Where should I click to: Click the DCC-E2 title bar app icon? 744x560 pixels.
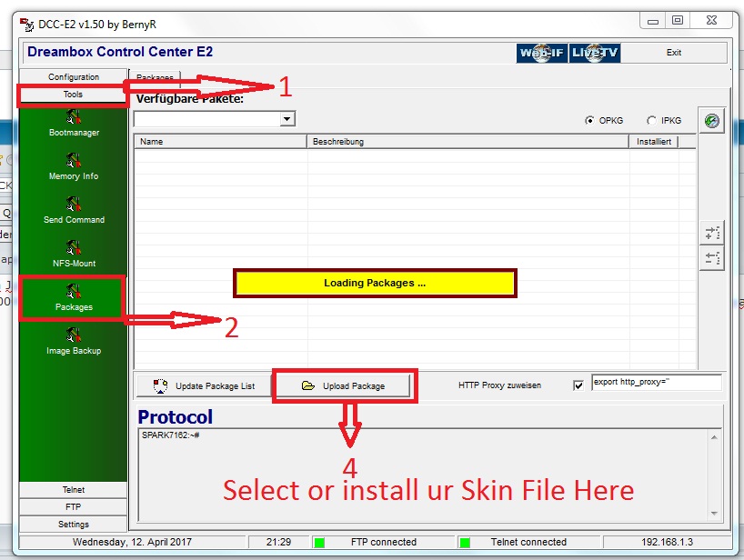pyautogui.click(x=26, y=25)
